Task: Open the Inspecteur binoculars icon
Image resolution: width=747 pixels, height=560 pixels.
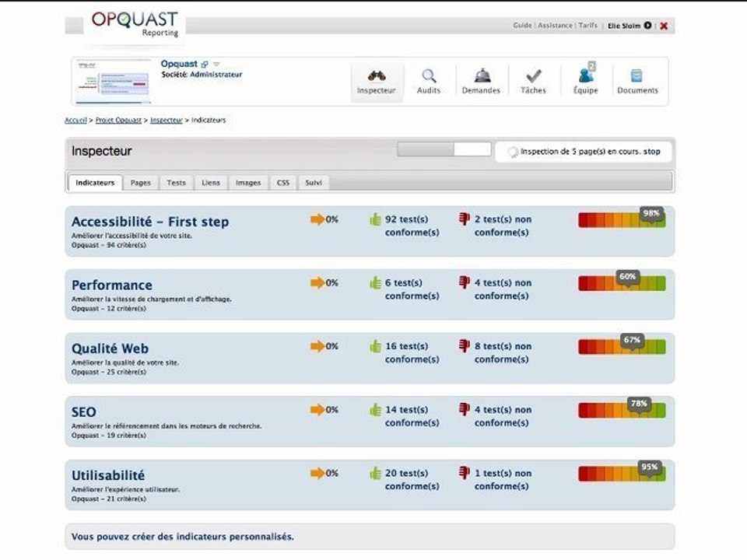Action: coord(377,75)
